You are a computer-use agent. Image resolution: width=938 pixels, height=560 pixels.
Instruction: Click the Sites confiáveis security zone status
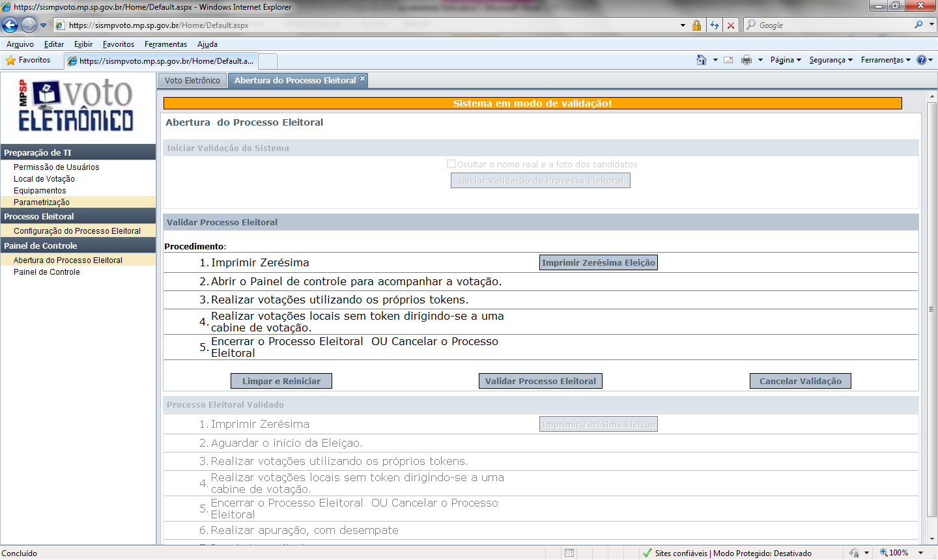(x=728, y=553)
